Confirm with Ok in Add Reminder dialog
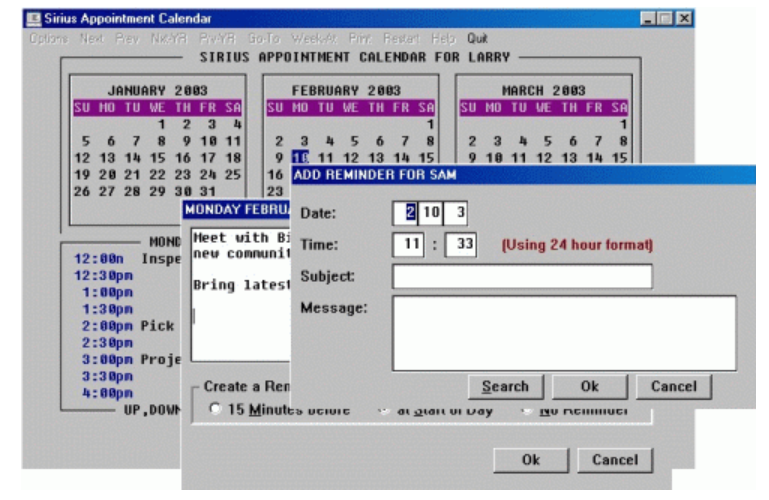Screen dimensions: 769x500 pos(590,387)
